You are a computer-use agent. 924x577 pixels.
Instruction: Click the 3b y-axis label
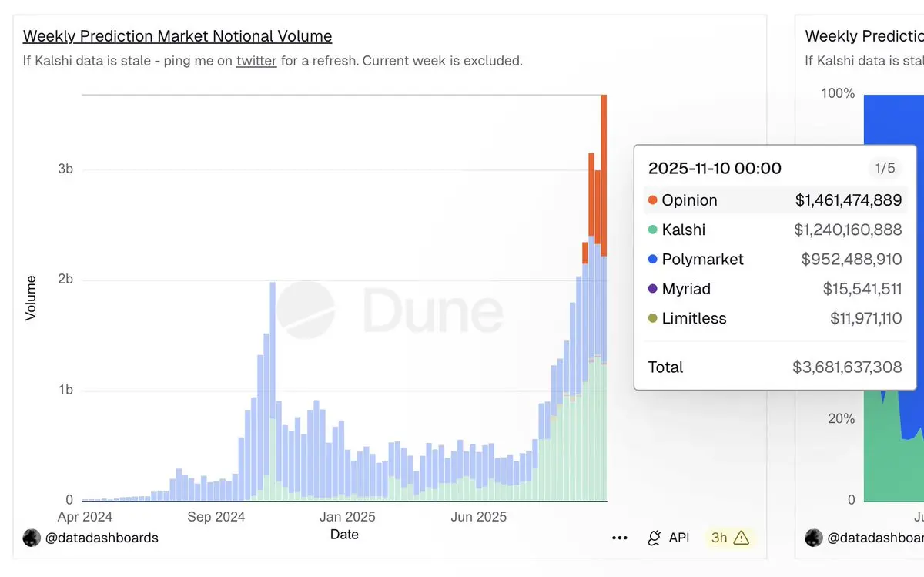point(65,169)
